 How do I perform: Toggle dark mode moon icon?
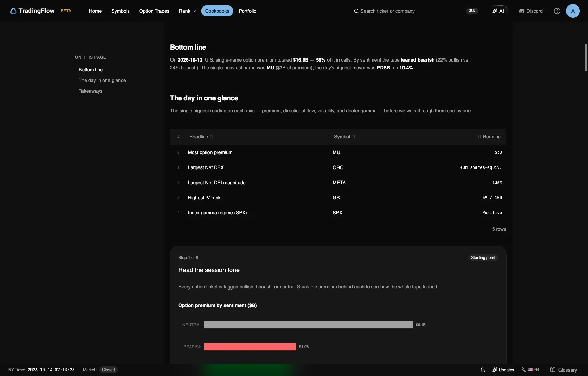483,370
